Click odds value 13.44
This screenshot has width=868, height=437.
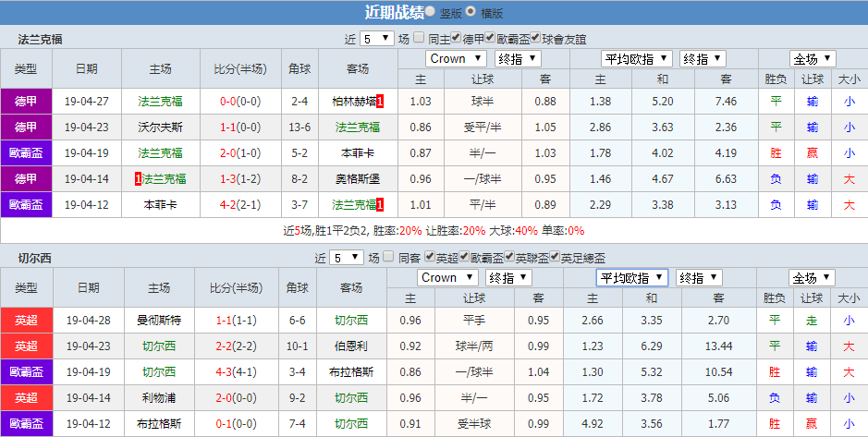(x=719, y=346)
